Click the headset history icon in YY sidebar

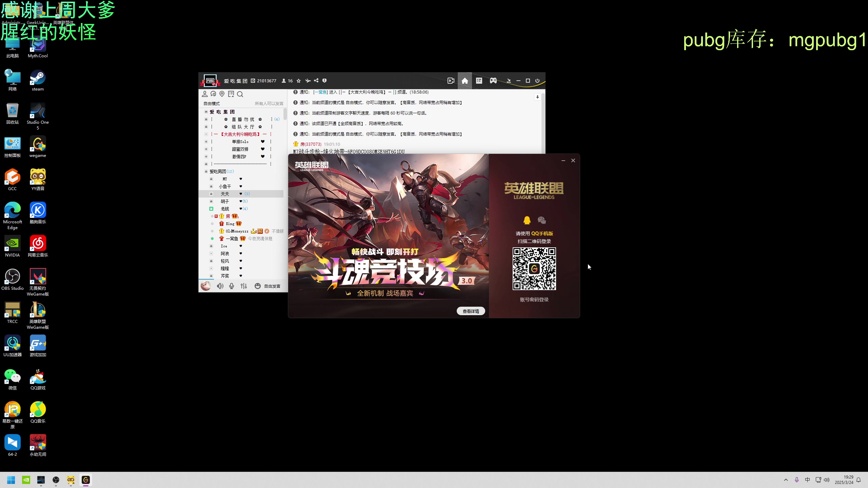213,94
